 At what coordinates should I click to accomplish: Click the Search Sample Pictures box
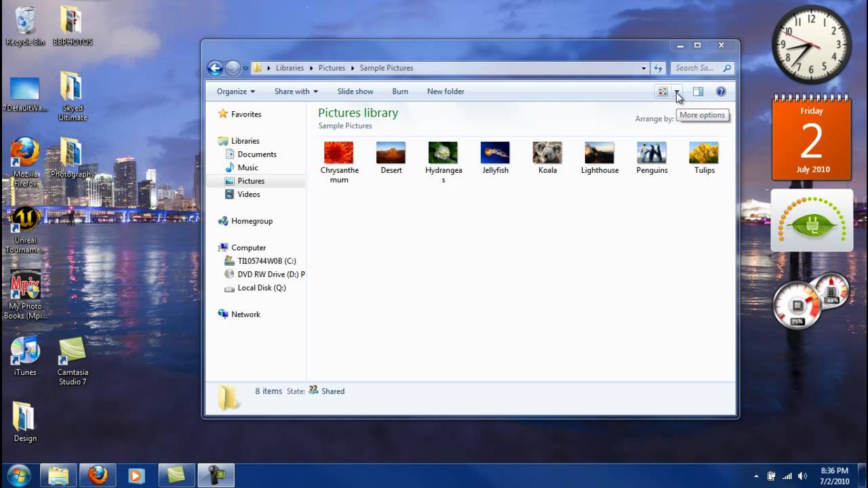pyautogui.click(x=702, y=68)
